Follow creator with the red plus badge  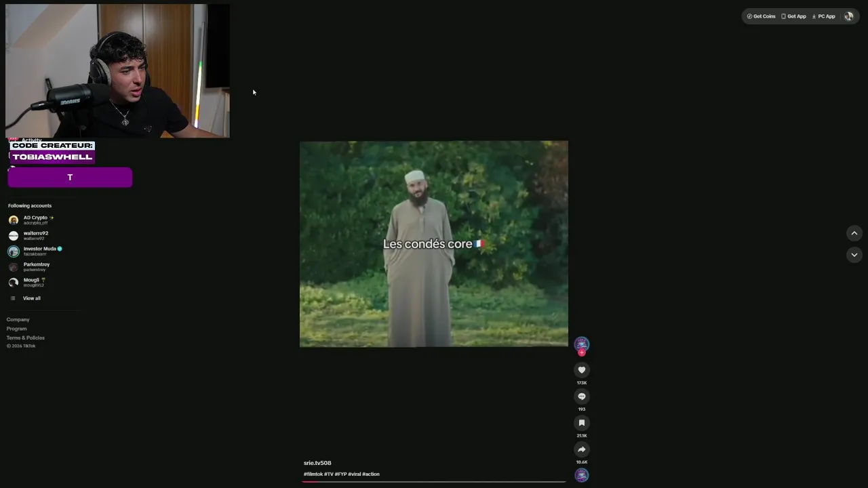click(x=581, y=353)
